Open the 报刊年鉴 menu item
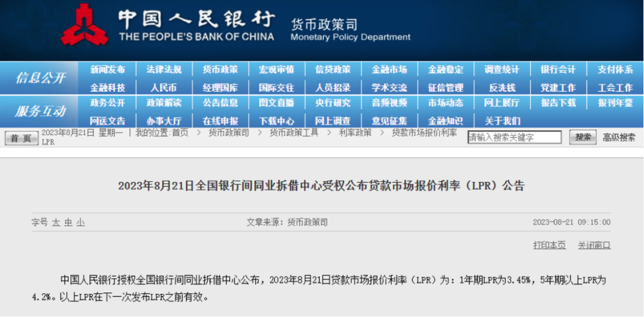 pyautogui.click(x=615, y=103)
